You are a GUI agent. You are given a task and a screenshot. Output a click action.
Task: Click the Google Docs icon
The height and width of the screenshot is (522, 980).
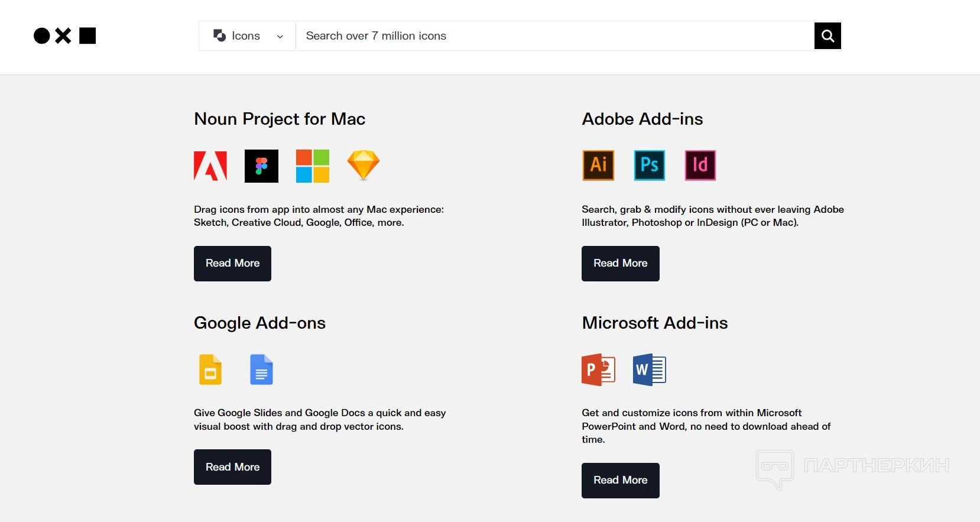pyautogui.click(x=261, y=369)
